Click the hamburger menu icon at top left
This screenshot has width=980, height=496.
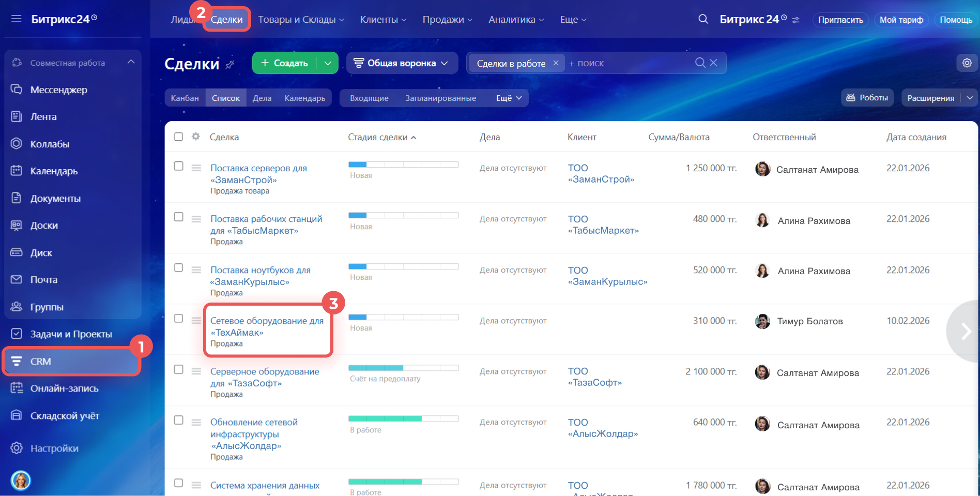(17, 19)
